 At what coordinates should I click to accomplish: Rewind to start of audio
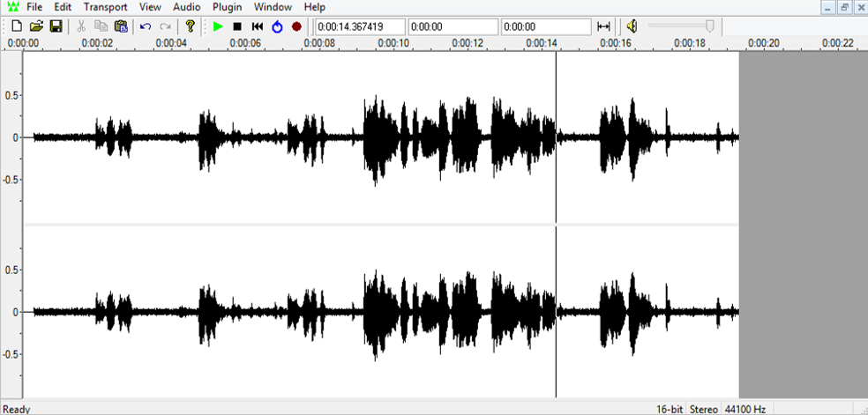point(258,26)
